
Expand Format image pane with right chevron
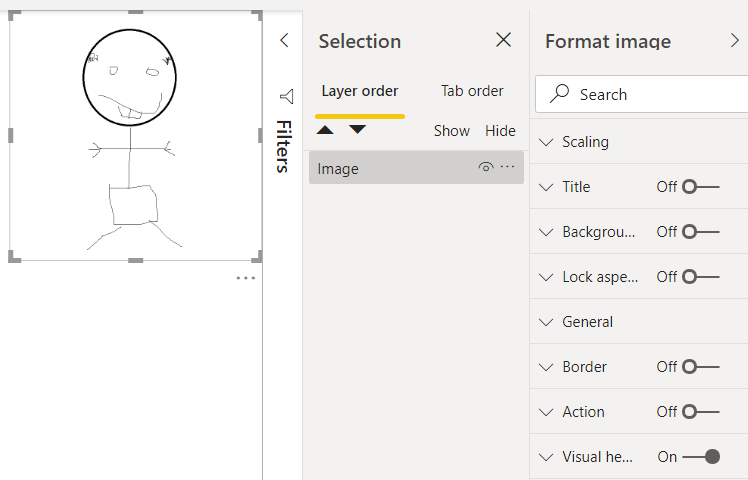(736, 41)
